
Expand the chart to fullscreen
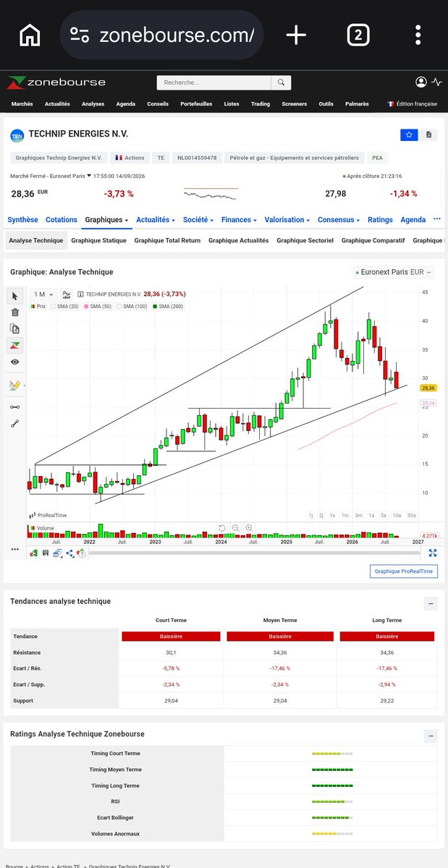tap(432, 553)
